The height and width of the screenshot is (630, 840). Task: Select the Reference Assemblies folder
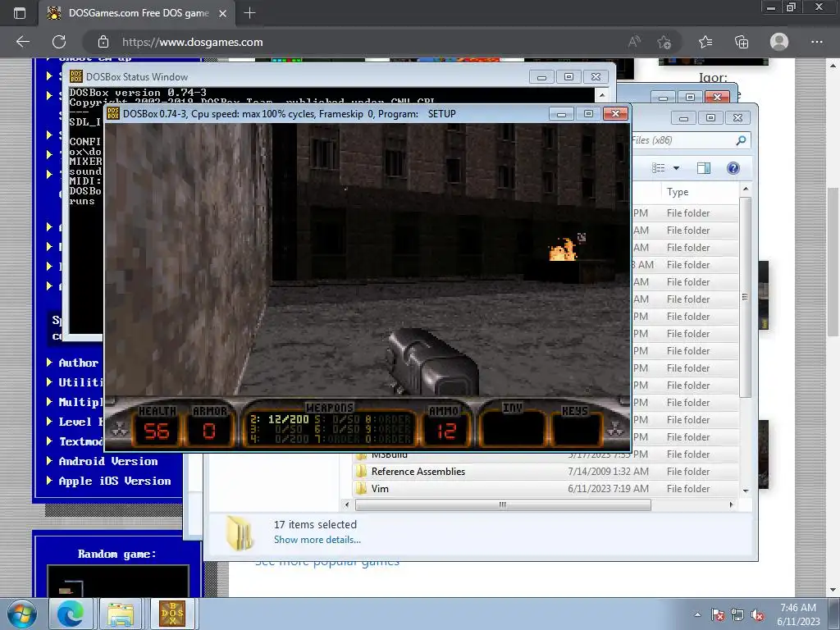click(418, 472)
